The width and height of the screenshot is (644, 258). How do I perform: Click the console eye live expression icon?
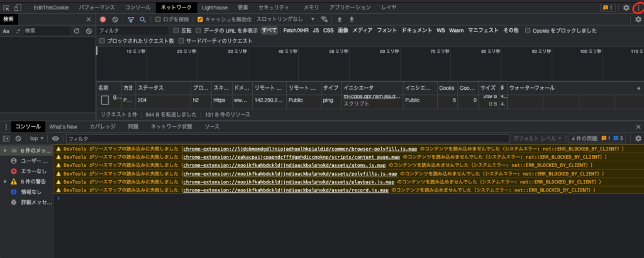click(x=55, y=138)
